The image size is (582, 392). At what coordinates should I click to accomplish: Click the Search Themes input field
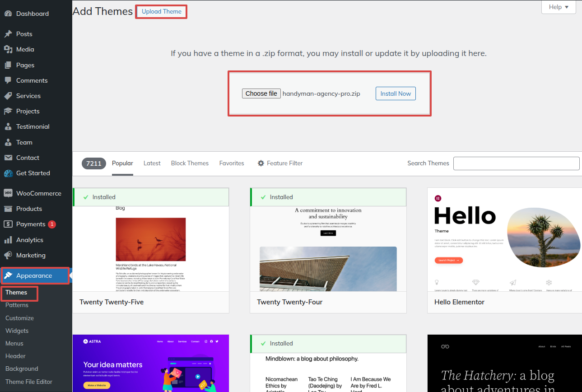coord(516,163)
